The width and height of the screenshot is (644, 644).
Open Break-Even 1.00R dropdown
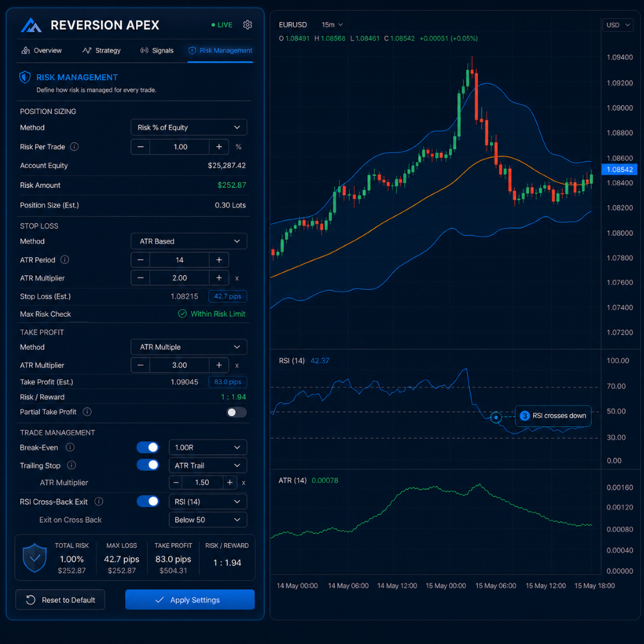[x=208, y=447]
